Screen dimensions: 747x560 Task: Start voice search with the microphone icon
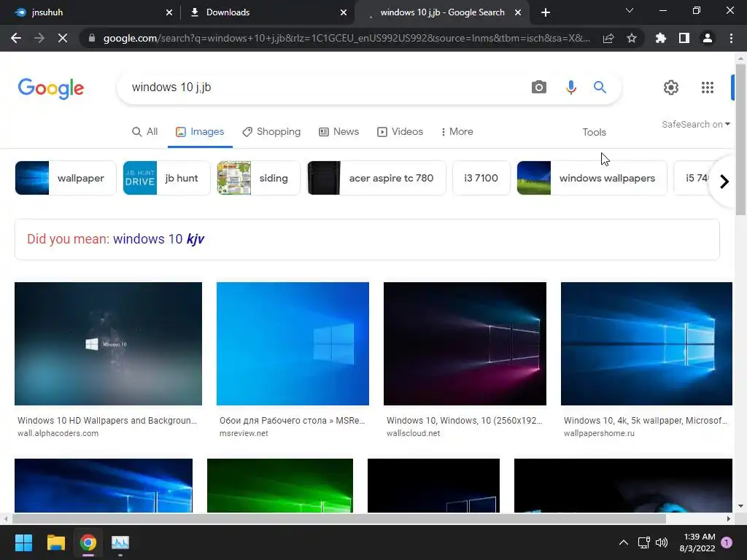coord(570,87)
